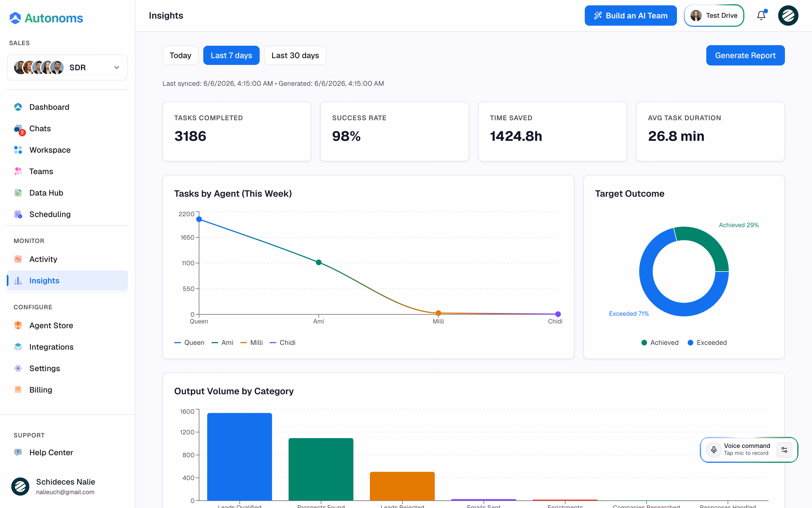Click the notifications bell icon

[761, 16]
